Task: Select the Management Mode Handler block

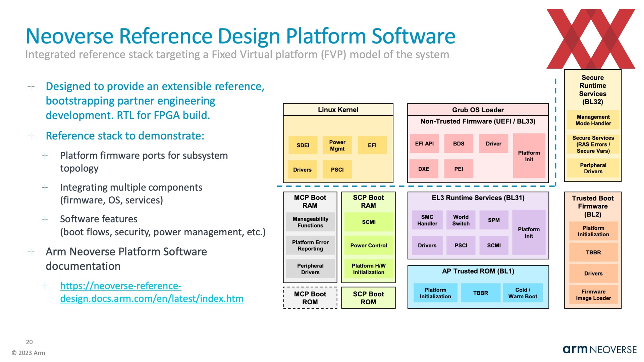Action: (593, 120)
